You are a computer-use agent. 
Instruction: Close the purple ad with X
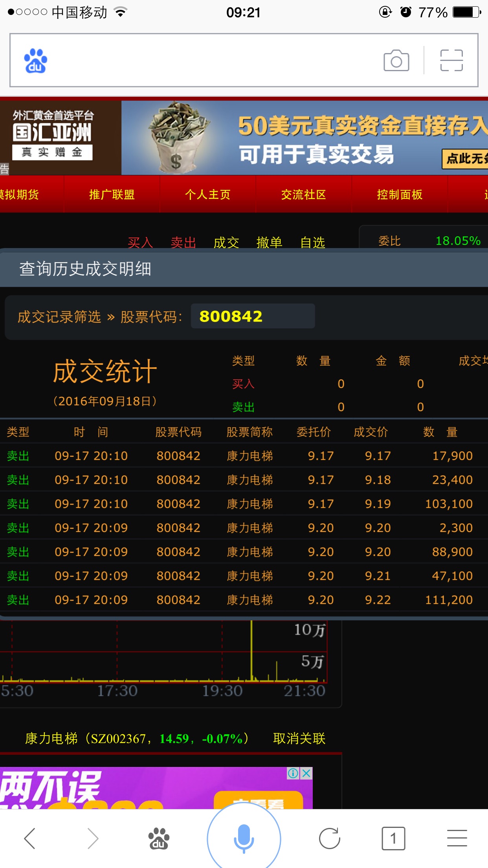306,773
